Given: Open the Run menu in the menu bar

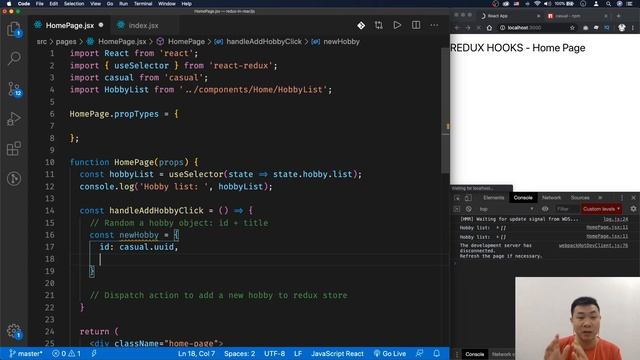Looking at the screenshot, I should [123, 4].
